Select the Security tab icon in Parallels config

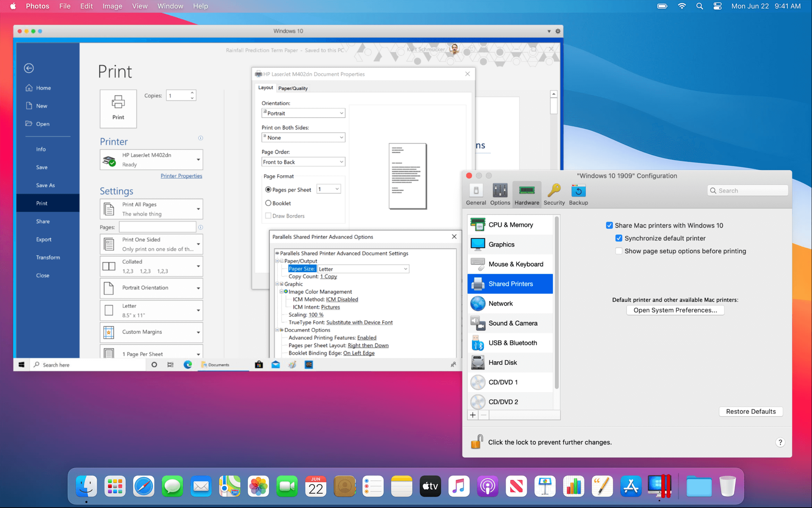(554, 194)
